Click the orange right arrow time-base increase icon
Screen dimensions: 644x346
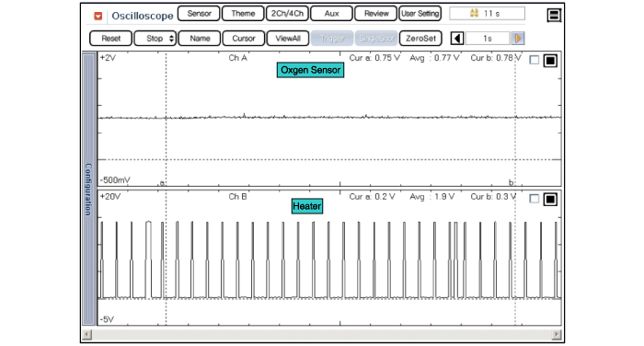point(517,39)
